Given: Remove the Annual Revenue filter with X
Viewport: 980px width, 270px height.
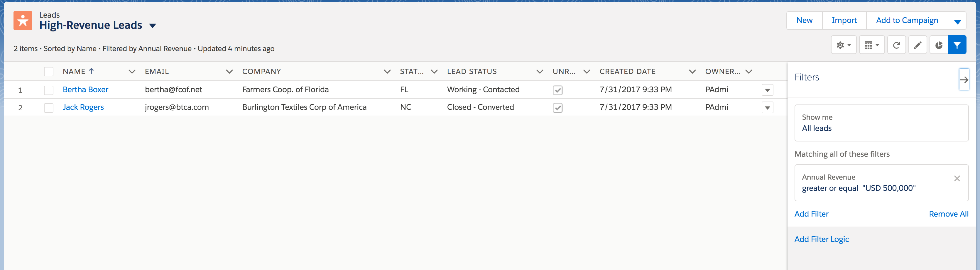Looking at the screenshot, I should pos(957,178).
